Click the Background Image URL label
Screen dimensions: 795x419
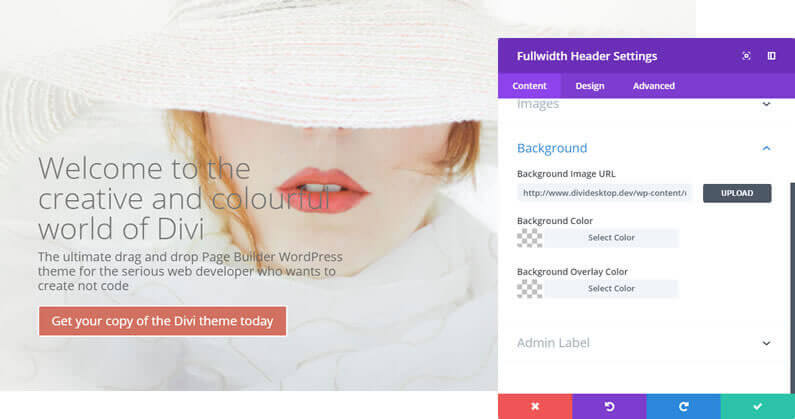[x=566, y=173]
